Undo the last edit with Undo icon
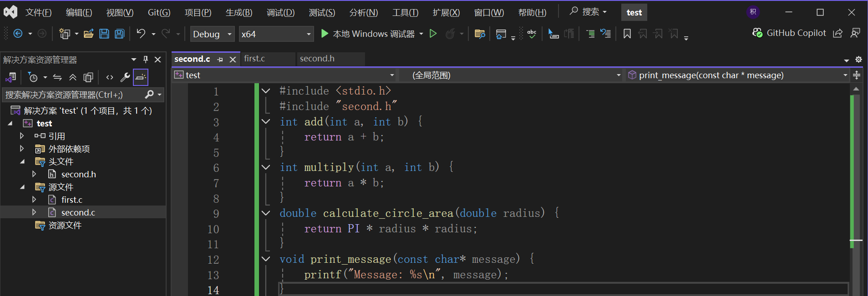Viewport: 868px width, 296px height. pos(141,34)
